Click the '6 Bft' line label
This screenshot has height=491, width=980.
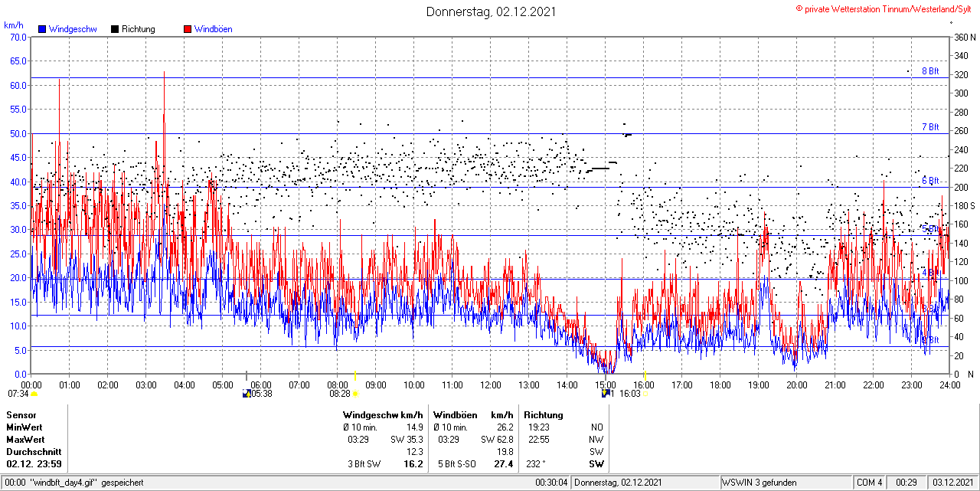[x=930, y=181]
